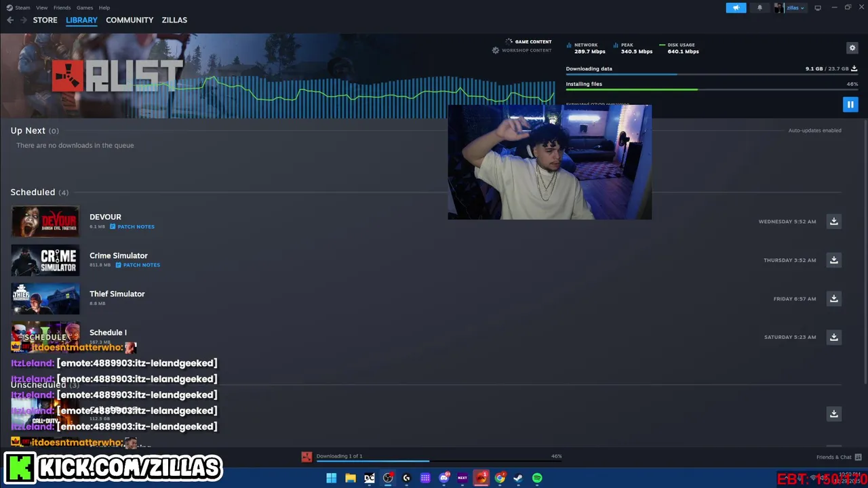Image resolution: width=868 pixels, height=488 pixels.
Task: Open the View menu
Action: tap(41, 7)
